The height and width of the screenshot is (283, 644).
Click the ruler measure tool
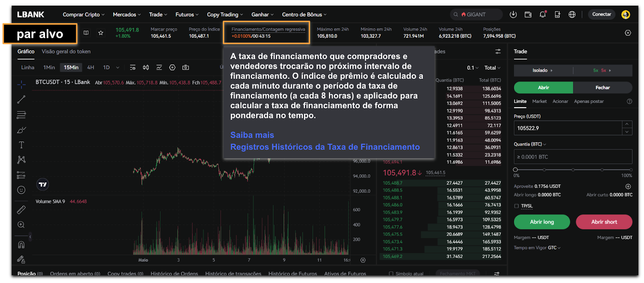(x=21, y=210)
